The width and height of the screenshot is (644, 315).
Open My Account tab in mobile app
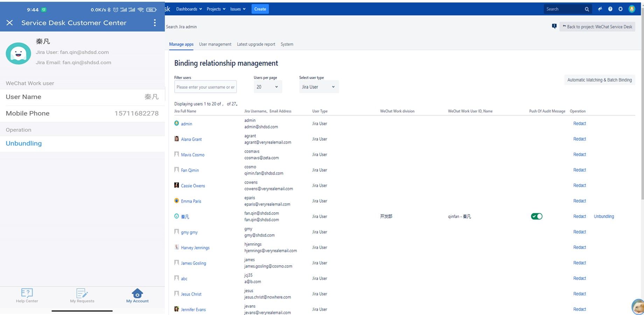click(137, 296)
